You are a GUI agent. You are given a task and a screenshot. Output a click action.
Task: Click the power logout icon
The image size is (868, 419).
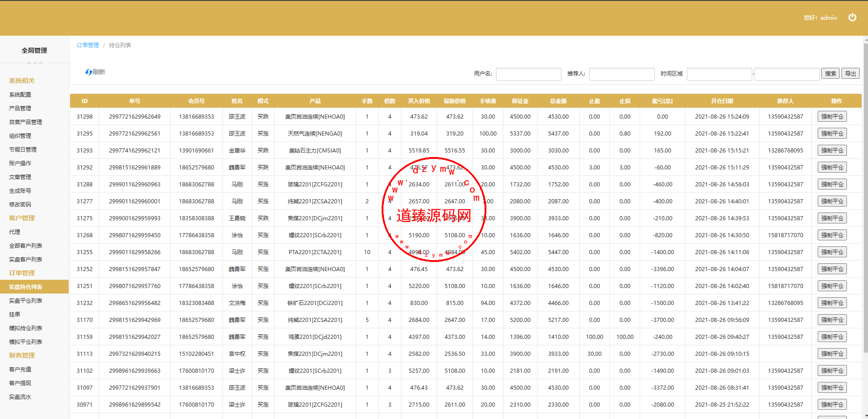tap(852, 17)
